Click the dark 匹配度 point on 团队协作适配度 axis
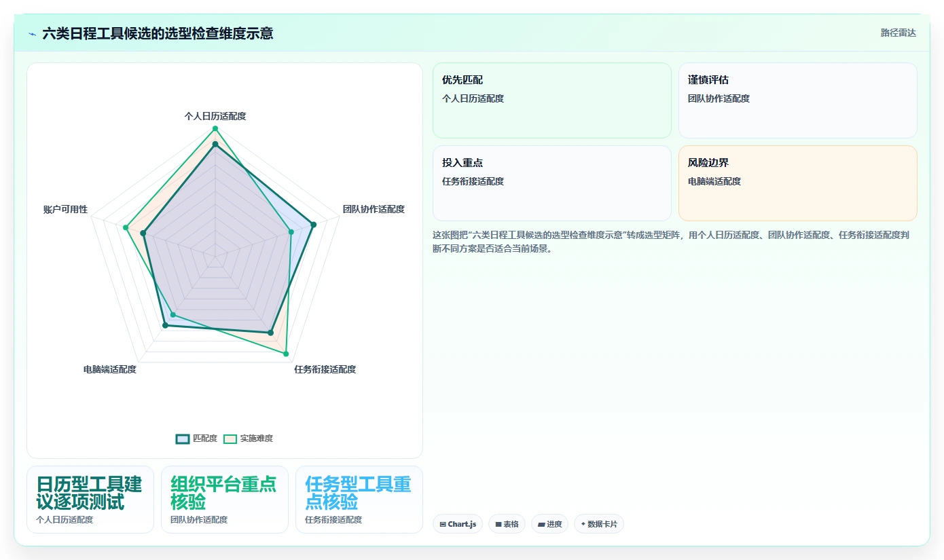The height and width of the screenshot is (560, 944). click(313, 225)
